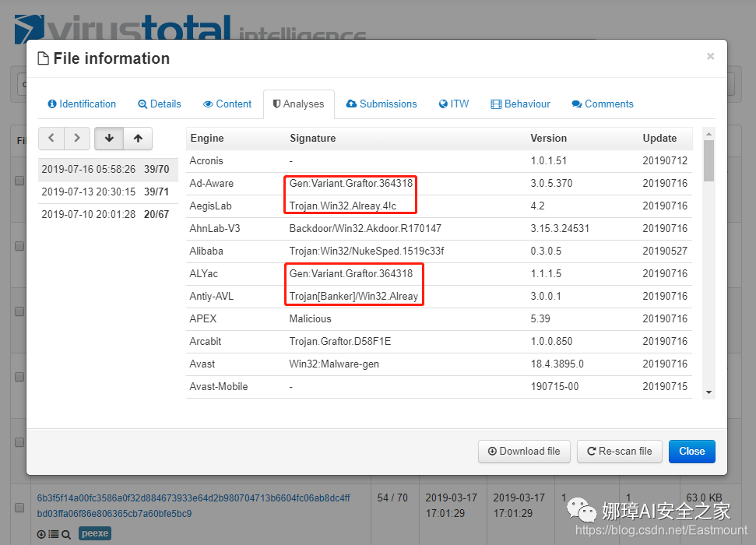Click the bd03ffa06f86e... hash link in background
The image size is (756, 545).
pos(114,514)
